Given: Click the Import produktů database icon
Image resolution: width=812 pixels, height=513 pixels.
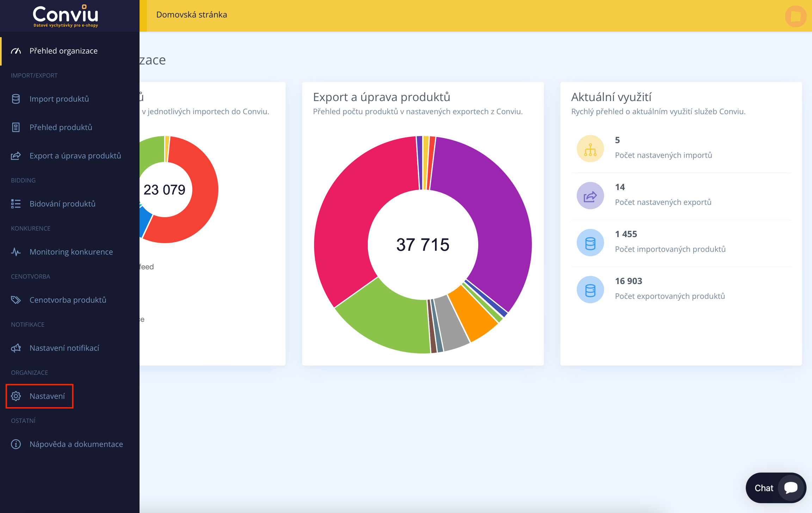Looking at the screenshot, I should 16,99.
